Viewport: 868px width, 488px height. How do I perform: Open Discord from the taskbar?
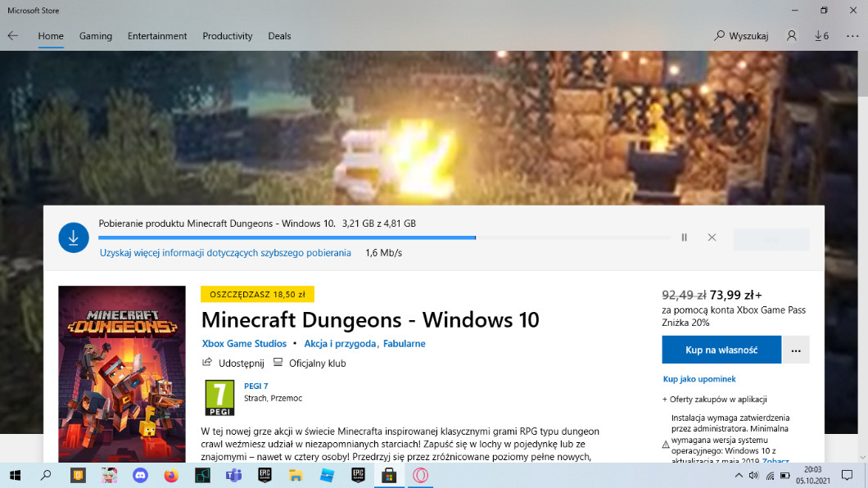[140, 475]
